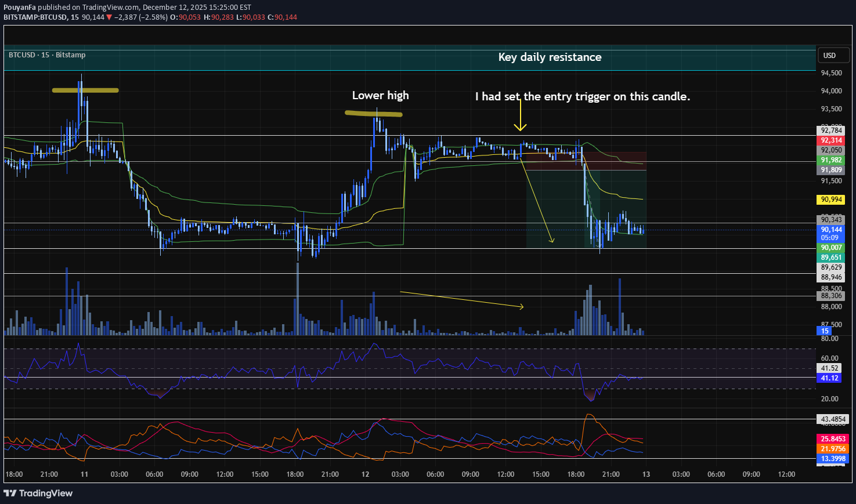Select the 'Lower high' text annotation

click(380, 96)
